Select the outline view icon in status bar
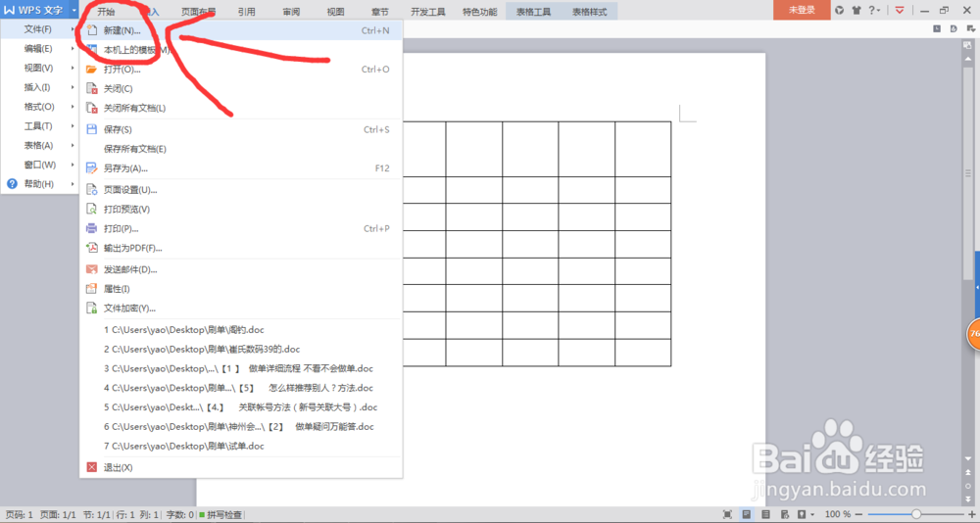Screen dimensions: 980x523 765,514
